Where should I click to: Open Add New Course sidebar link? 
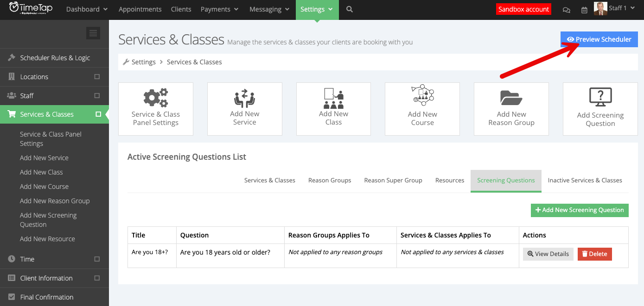pyautogui.click(x=44, y=187)
